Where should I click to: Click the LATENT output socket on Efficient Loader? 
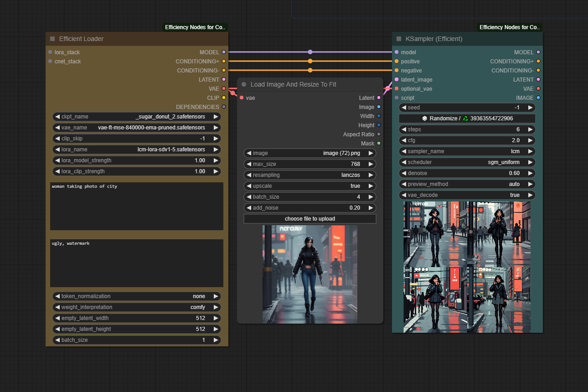pyautogui.click(x=224, y=79)
